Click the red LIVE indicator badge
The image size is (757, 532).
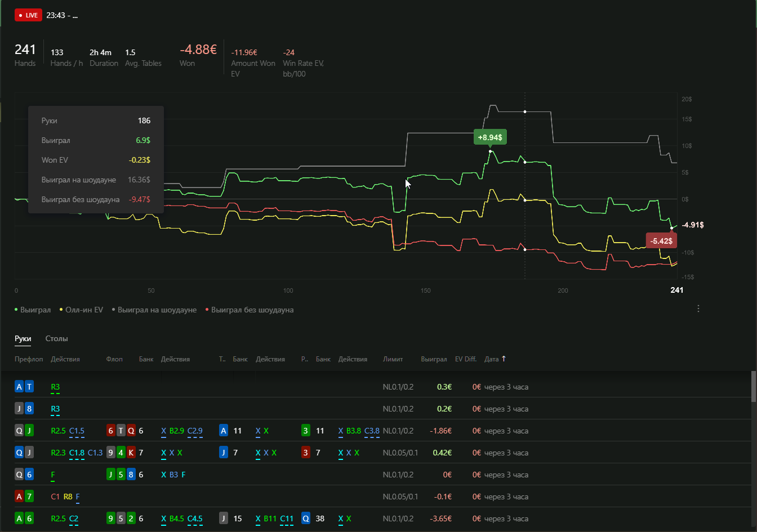(x=28, y=15)
